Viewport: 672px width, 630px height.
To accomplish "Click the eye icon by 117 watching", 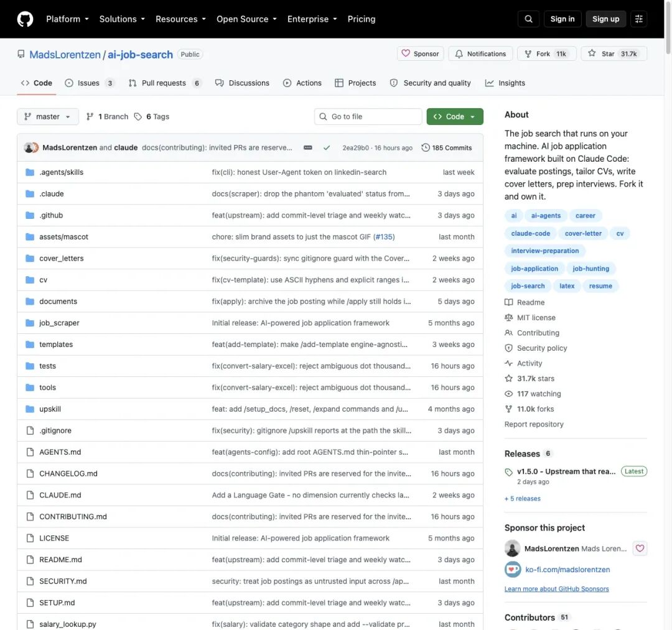I will (508, 394).
